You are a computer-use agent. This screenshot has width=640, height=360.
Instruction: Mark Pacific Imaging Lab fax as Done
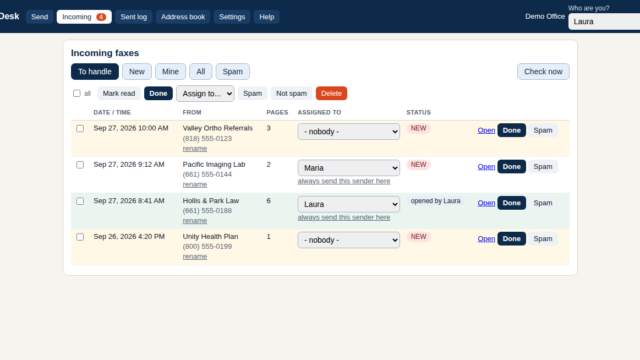(x=511, y=167)
